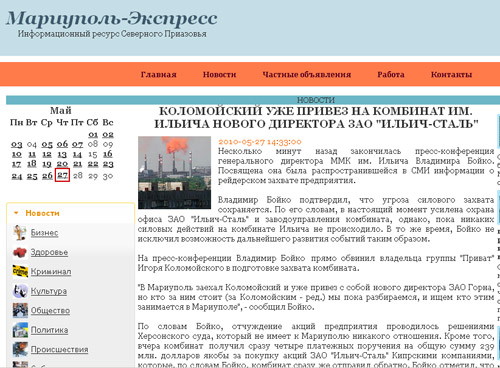This screenshot has height=368, width=500.
Task: Open the Политика news link
Action: [49, 330]
